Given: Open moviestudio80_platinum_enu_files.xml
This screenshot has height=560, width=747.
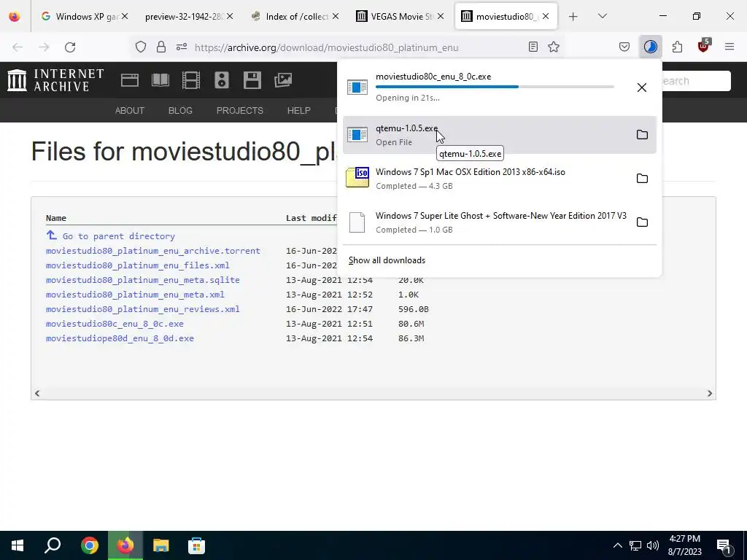Looking at the screenshot, I should coord(138,265).
